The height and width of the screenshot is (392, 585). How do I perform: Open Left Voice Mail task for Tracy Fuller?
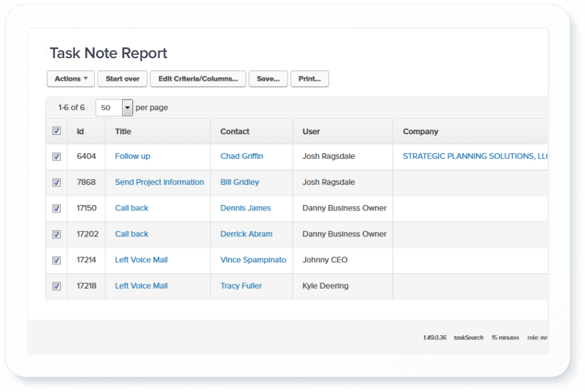coord(142,286)
